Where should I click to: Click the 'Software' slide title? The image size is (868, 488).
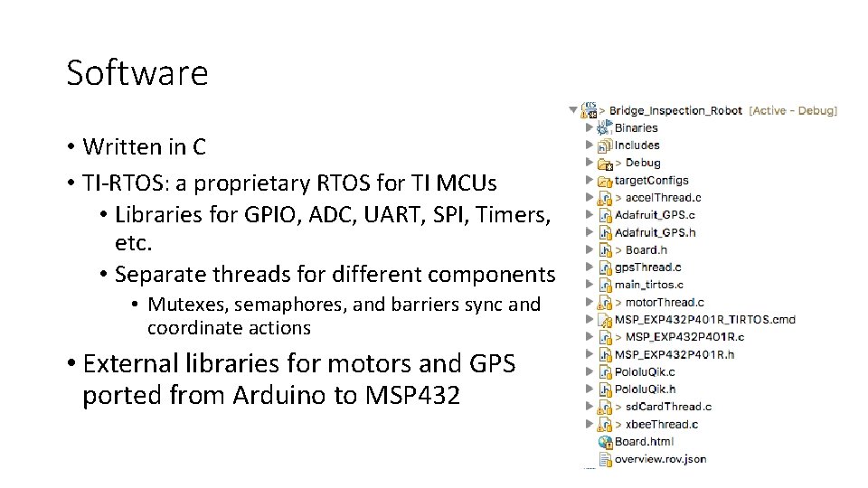[137, 72]
